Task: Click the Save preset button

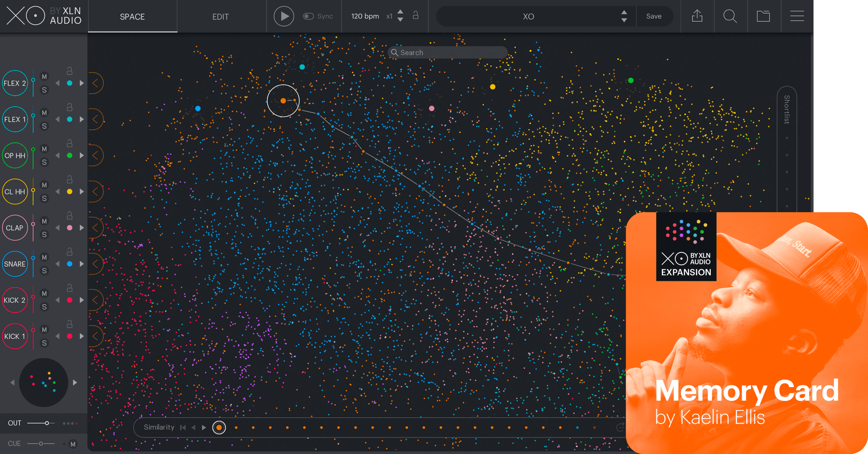Action: [654, 16]
